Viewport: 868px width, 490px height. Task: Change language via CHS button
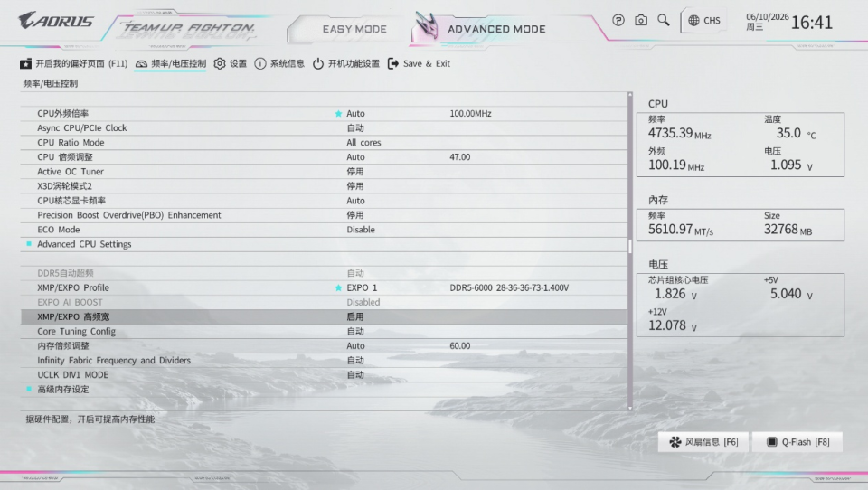tap(704, 21)
